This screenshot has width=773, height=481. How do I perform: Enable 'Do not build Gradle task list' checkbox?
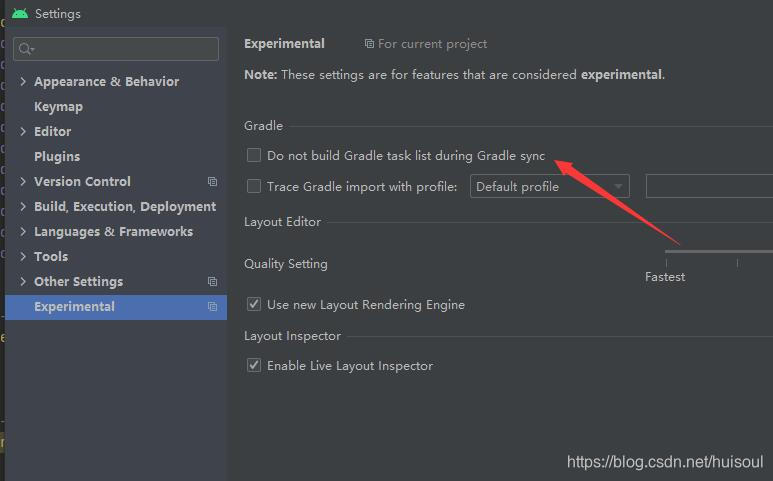coord(254,156)
